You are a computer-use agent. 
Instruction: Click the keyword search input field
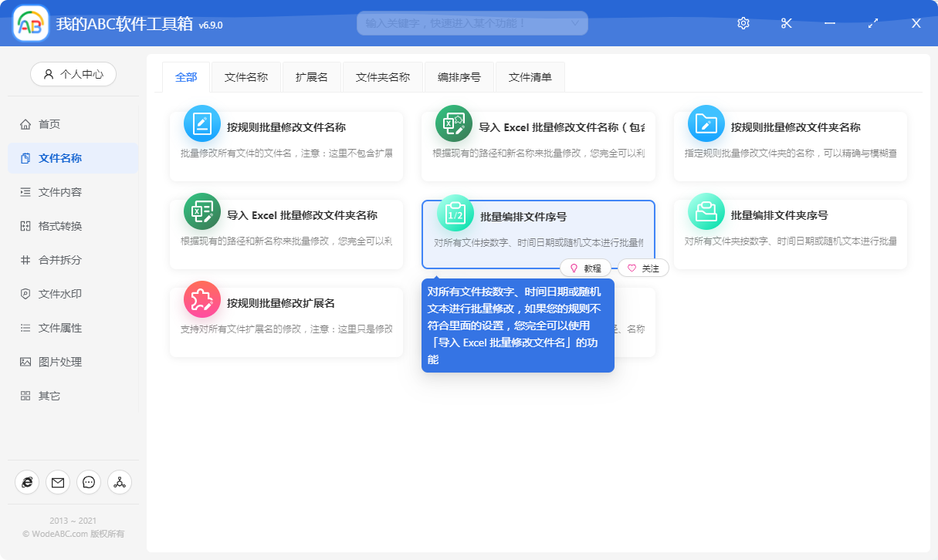tap(463, 23)
